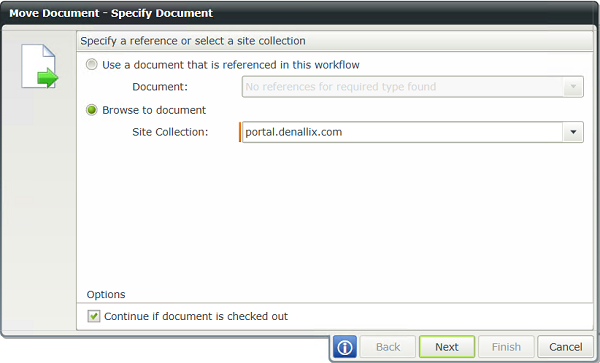Image resolution: width=600 pixels, height=363 pixels.
Task: Click the blue info help icon
Action: coord(345,347)
